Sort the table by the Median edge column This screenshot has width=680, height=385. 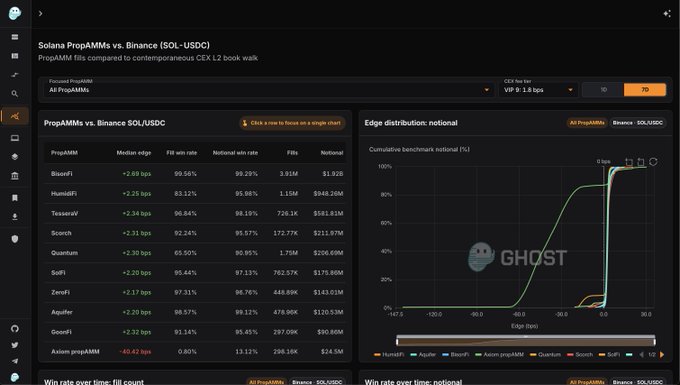pos(134,153)
